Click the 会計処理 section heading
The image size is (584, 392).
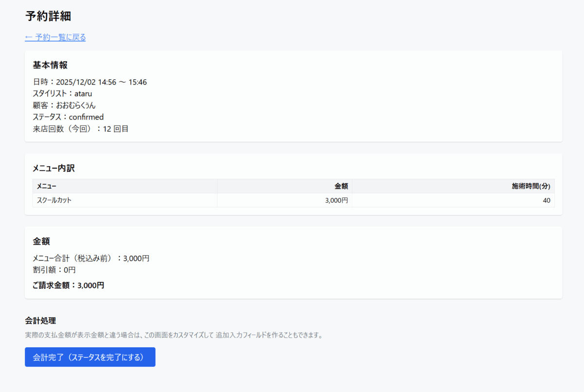(40, 321)
